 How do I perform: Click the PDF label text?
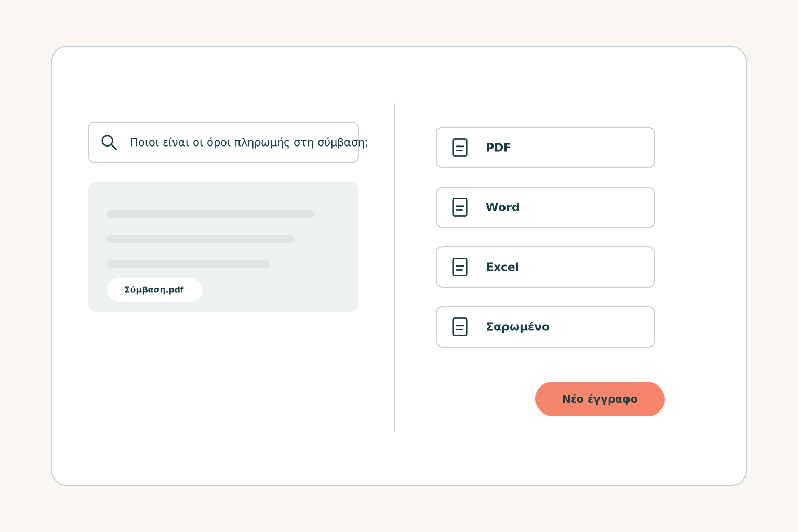(498, 148)
